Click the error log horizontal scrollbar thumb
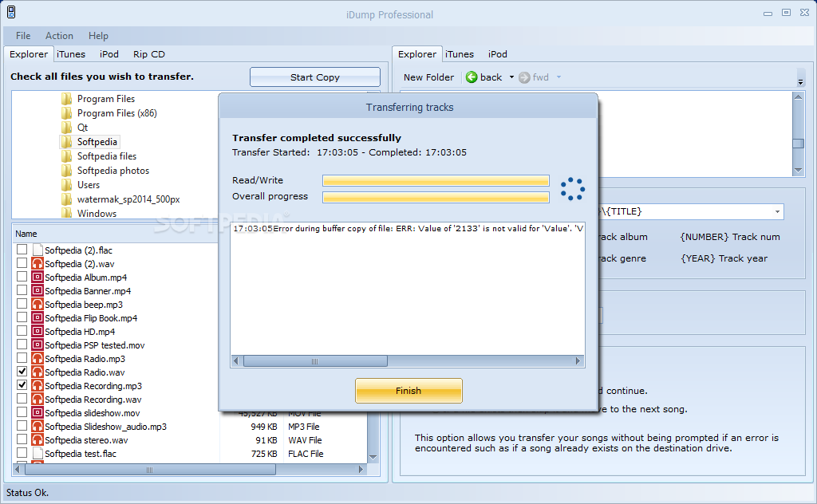This screenshot has height=504, width=817. pyautogui.click(x=315, y=360)
